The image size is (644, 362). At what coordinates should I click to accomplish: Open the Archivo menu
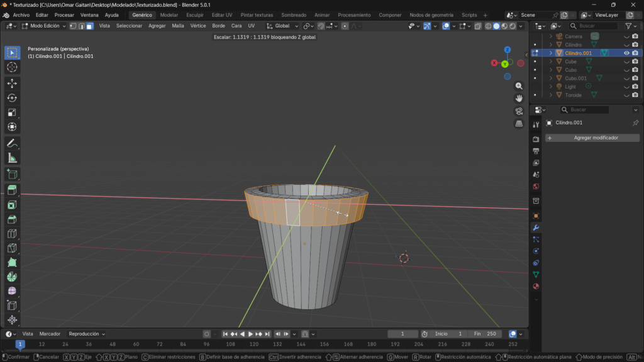tap(22, 14)
